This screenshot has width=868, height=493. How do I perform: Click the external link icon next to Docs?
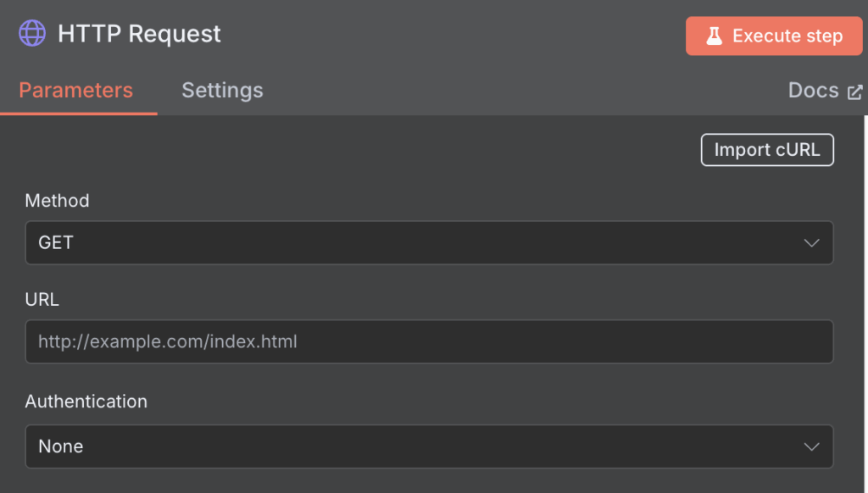(854, 91)
